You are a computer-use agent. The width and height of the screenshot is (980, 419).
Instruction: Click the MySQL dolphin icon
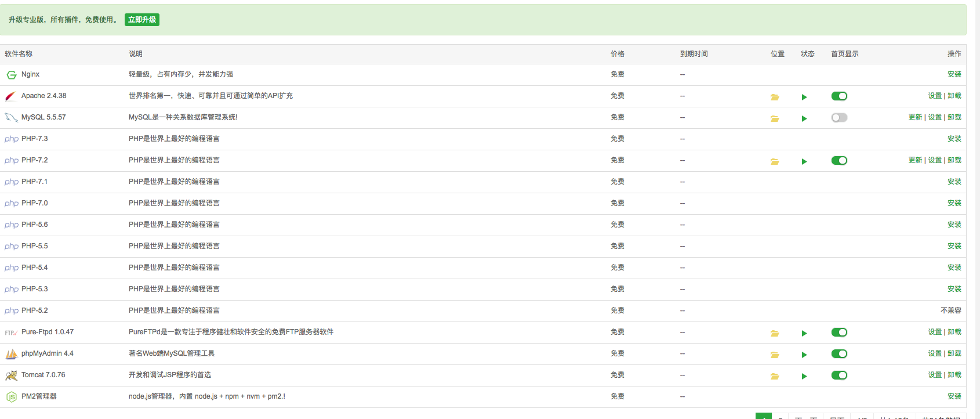tap(11, 118)
